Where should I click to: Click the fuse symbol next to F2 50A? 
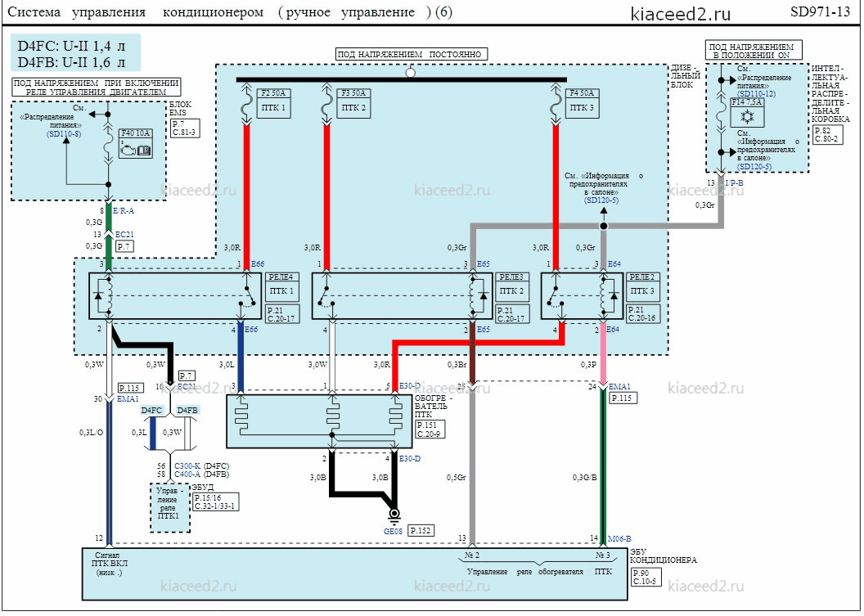[x=247, y=106]
